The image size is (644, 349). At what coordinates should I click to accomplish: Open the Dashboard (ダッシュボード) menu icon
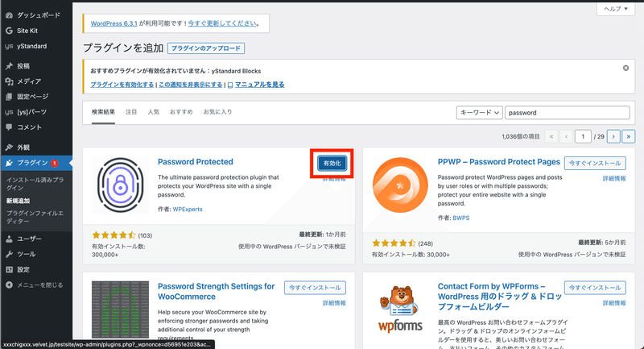[x=9, y=15]
